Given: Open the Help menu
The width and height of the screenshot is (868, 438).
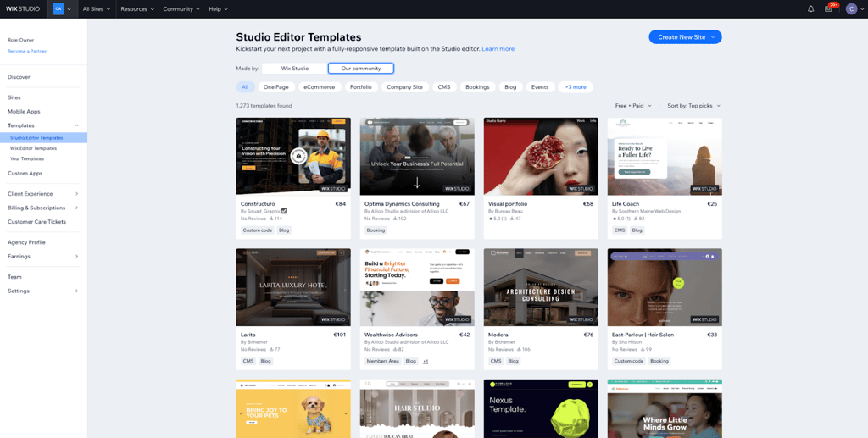Looking at the screenshot, I should click(218, 8).
